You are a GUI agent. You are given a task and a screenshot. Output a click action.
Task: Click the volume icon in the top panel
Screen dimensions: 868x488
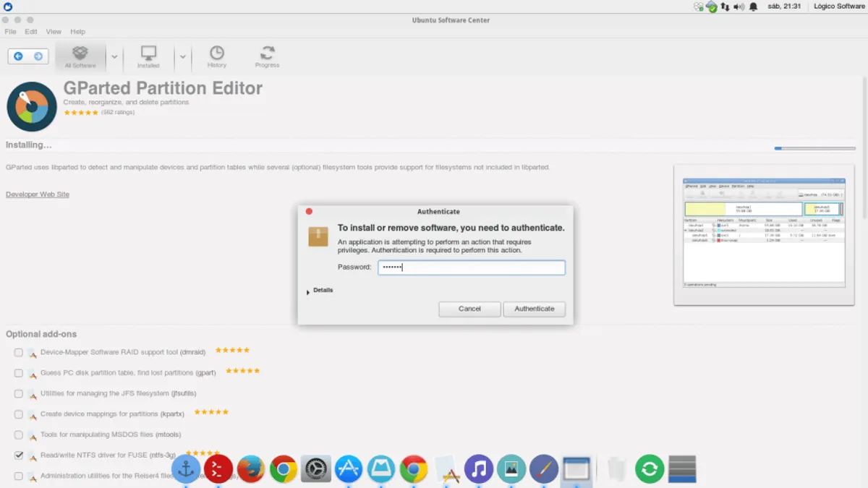pos(739,7)
